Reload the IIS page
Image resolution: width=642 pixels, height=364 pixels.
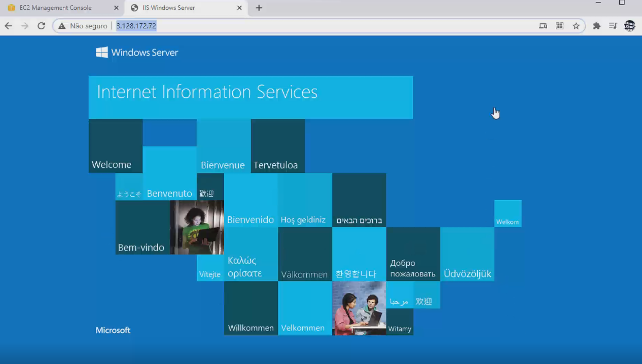pyautogui.click(x=41, y=26)
